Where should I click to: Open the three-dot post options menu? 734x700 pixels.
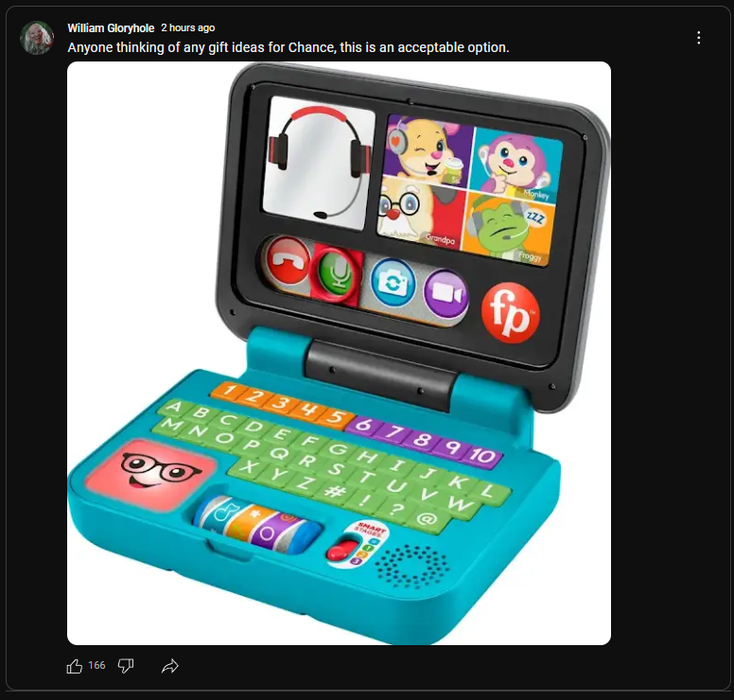click(698, 38)
